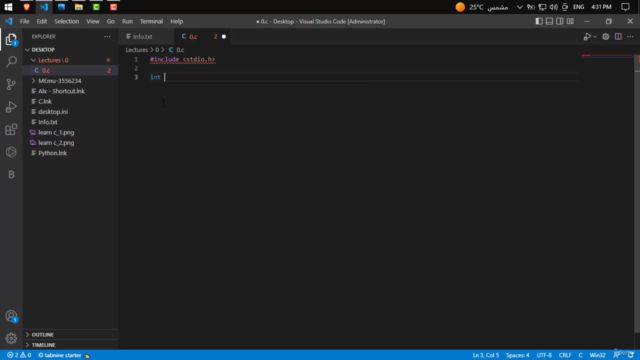Viewport: 640px width, 360px height.
Task: Open the Run and Debug view
Action: point(11,107)
